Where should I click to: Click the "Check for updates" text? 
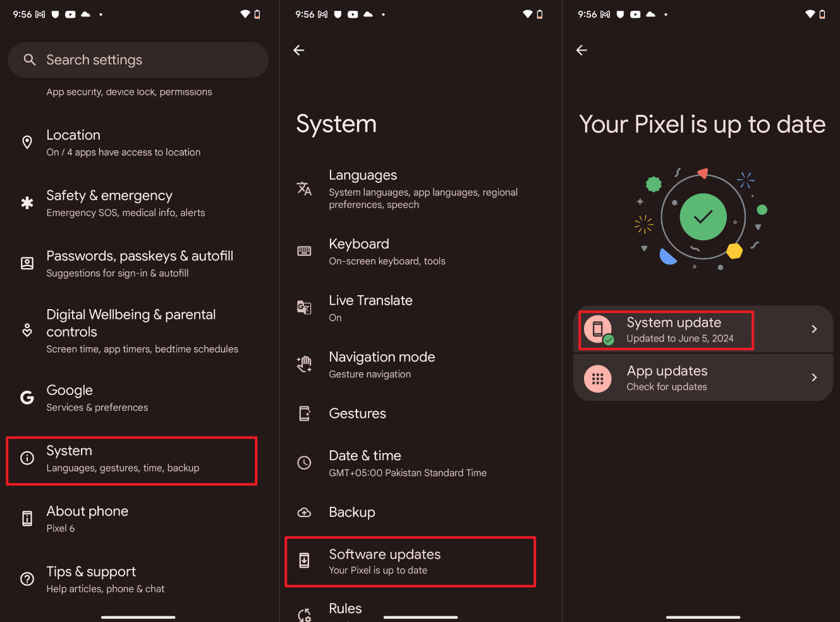[x=667, y=387]
